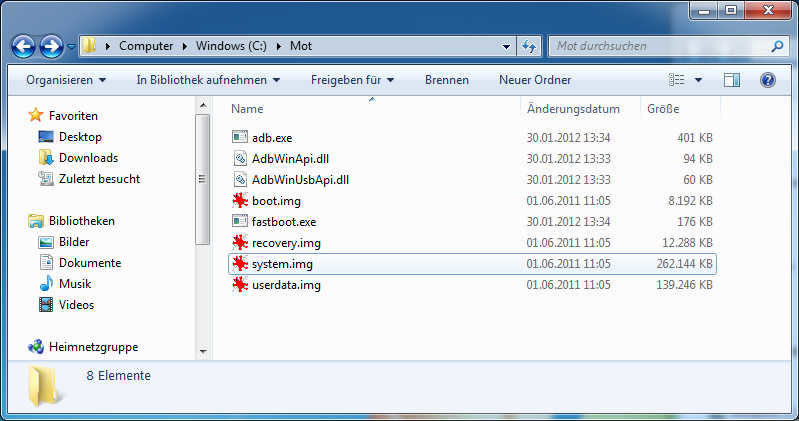Select Computer in the address path
Image resolution: width=799 pixels, height=421 pixels.
[x=146, y=46]
